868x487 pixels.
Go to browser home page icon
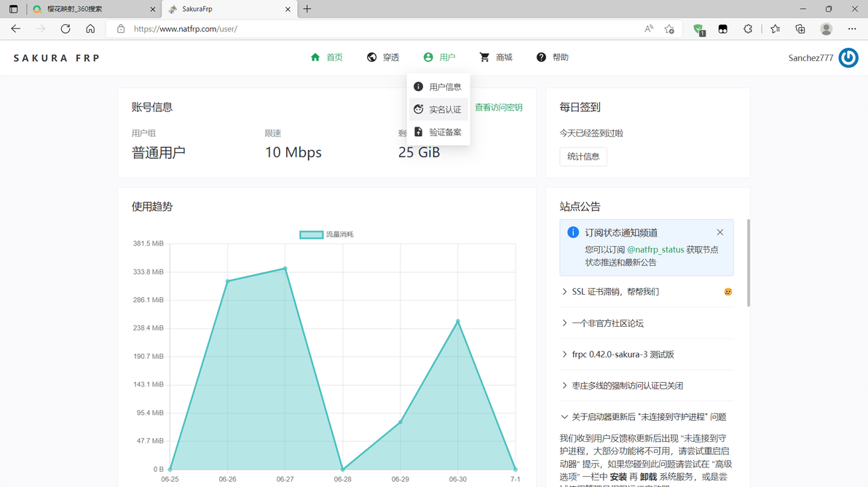click(x=90, y=29)
